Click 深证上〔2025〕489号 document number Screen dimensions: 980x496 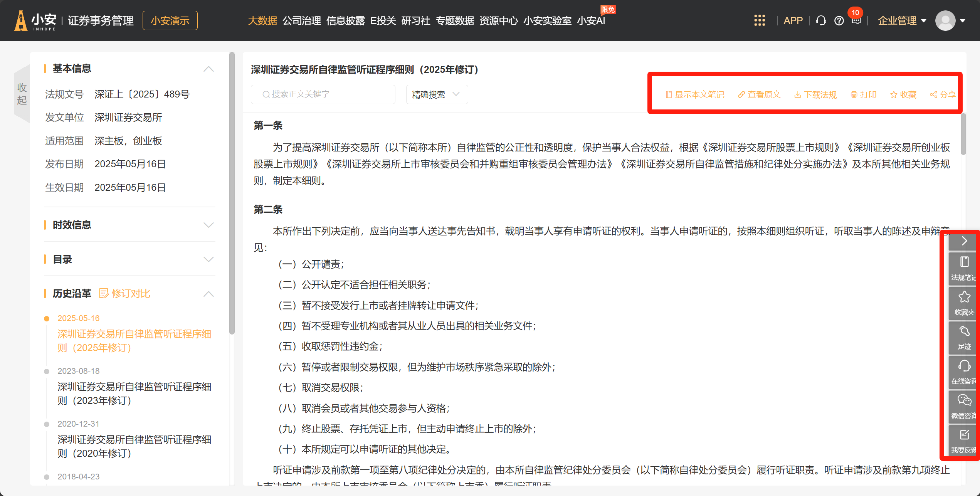pos(142,94)
